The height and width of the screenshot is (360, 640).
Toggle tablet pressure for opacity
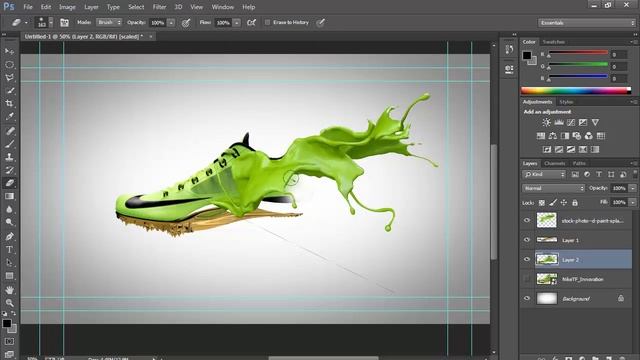click(186, 23)
